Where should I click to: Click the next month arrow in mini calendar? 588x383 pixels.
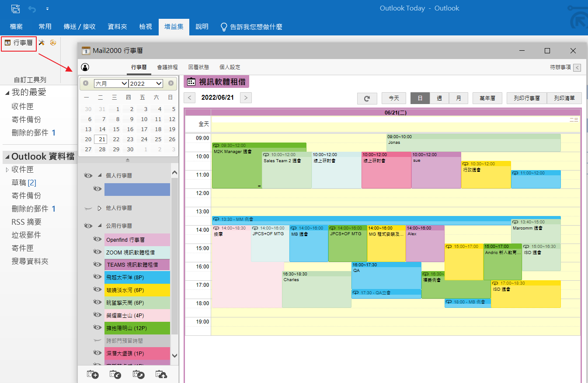point(171,83)
